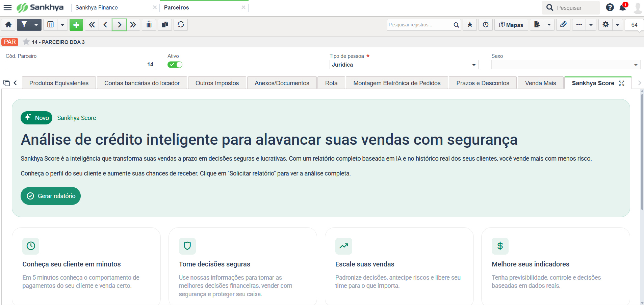This screenshot has height=305, width=644.
Task: Open the help question mark
Action: pyautogui.click(x=610, y=7)
